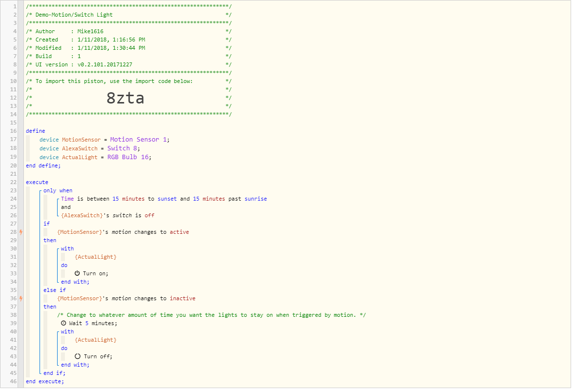Click the Modified 1/11/2018 timestamp line

(90, 48)
